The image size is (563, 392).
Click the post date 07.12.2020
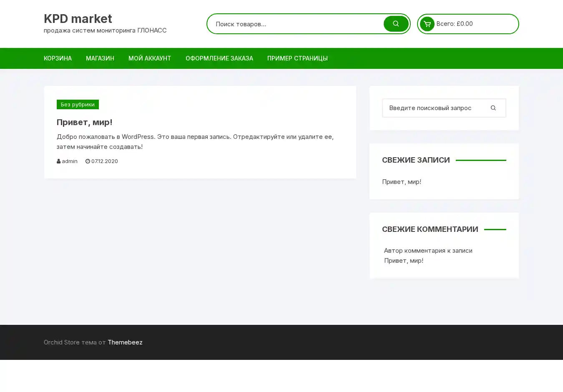tap(104, 161)
